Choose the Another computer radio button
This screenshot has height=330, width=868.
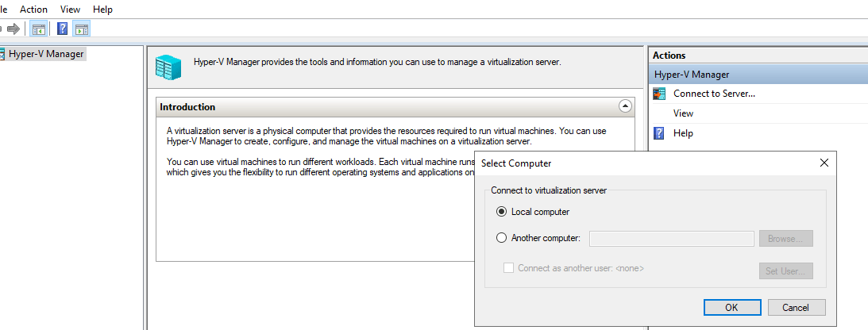pos(502,238)
